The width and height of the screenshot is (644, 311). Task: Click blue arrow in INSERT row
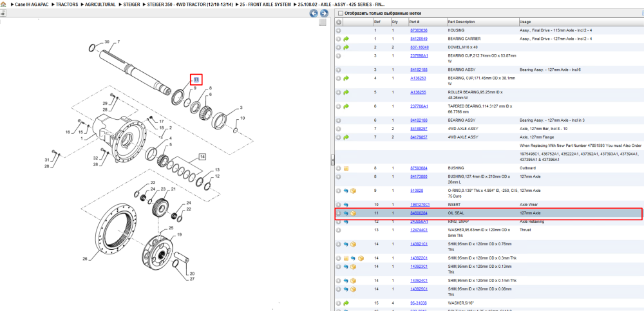346,205
